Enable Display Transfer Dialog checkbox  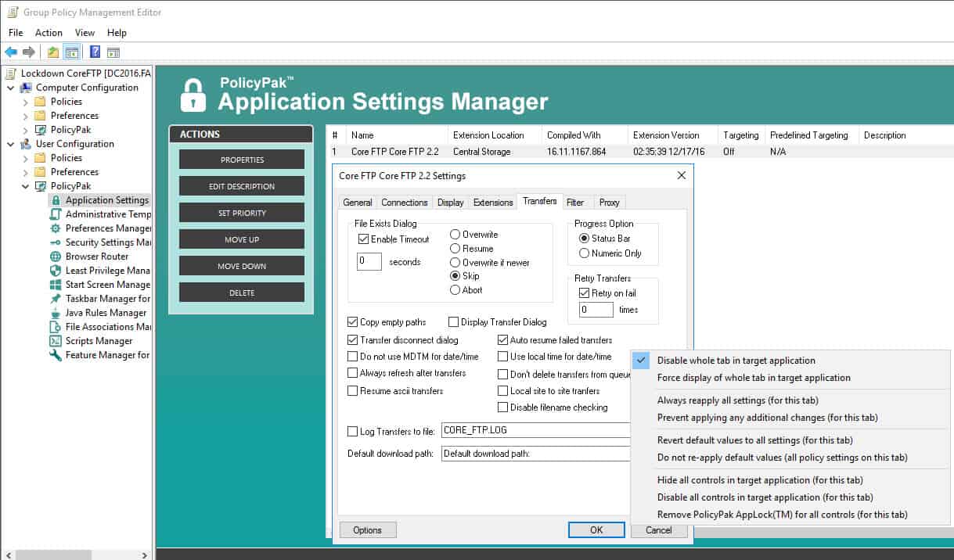453,322
